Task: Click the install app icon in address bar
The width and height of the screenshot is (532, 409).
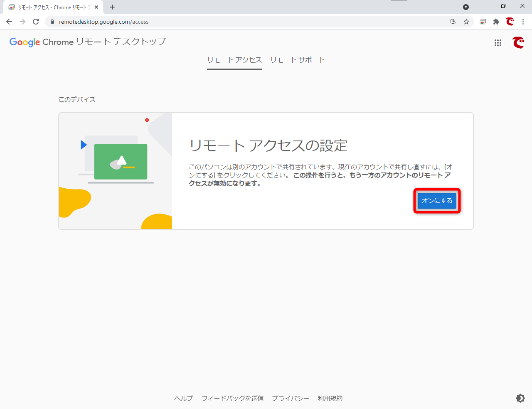Action: click(x=453, y=22)
